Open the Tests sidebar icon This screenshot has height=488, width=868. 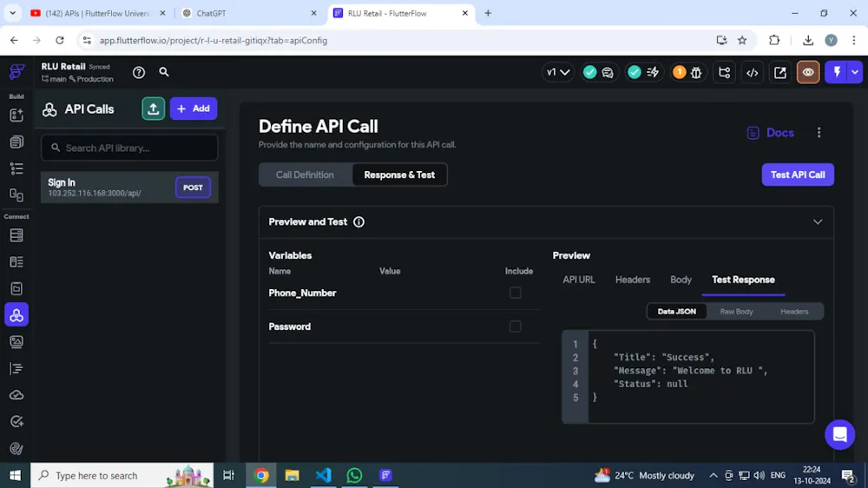click(x=16, y=421)
